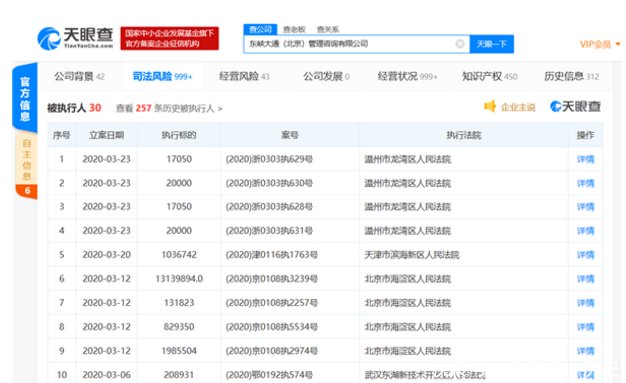Click the Tianyancha logo at top left
The image size is (626, 383).
[75, 38]
